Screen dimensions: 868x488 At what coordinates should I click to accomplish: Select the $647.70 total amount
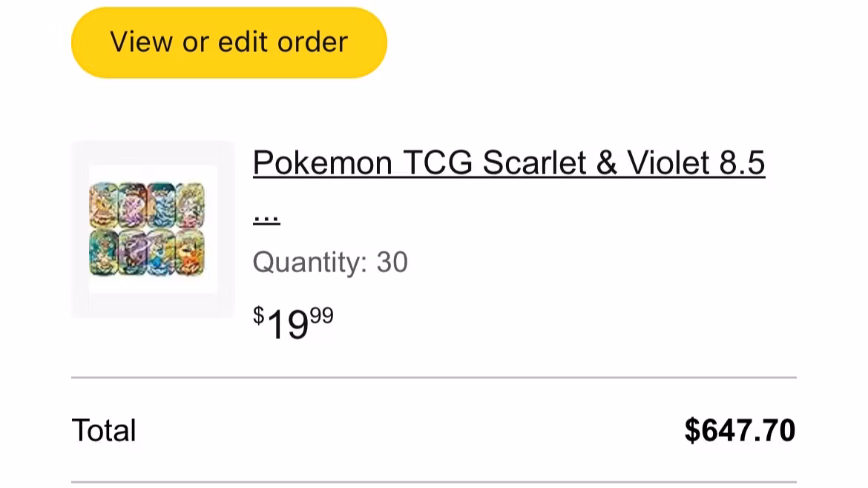tap(740, 431)
